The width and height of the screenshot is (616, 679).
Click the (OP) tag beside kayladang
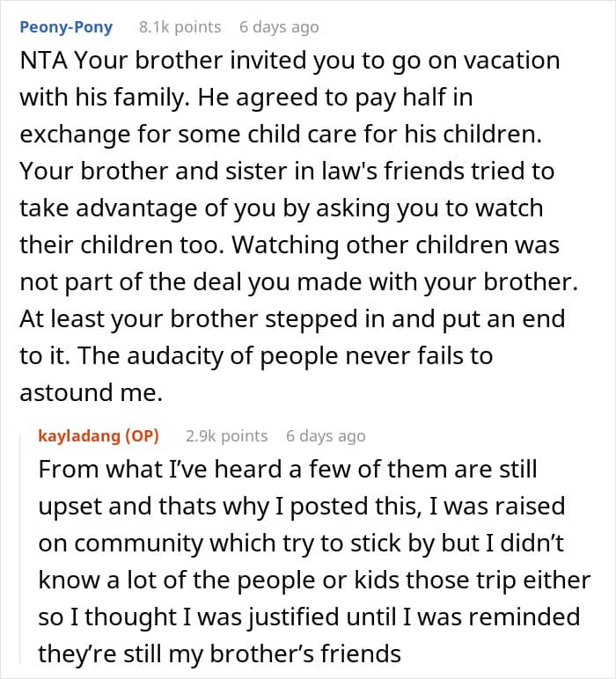(x=141, y=435)
